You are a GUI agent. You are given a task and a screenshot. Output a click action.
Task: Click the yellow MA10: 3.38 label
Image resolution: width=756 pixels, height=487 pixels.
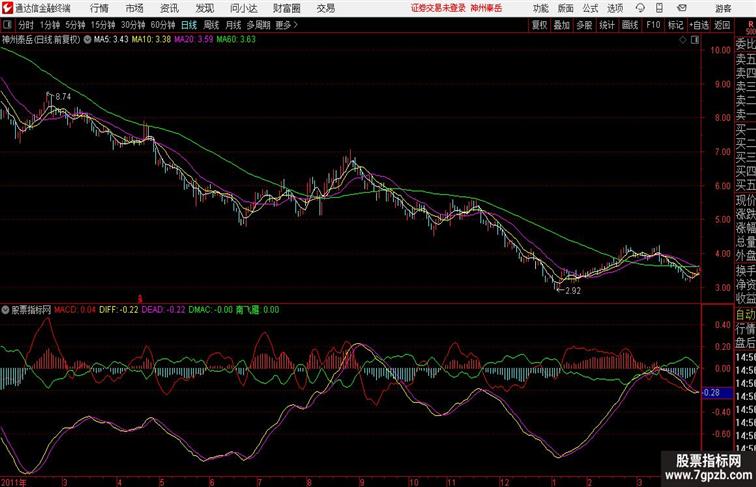coord(151,40)
